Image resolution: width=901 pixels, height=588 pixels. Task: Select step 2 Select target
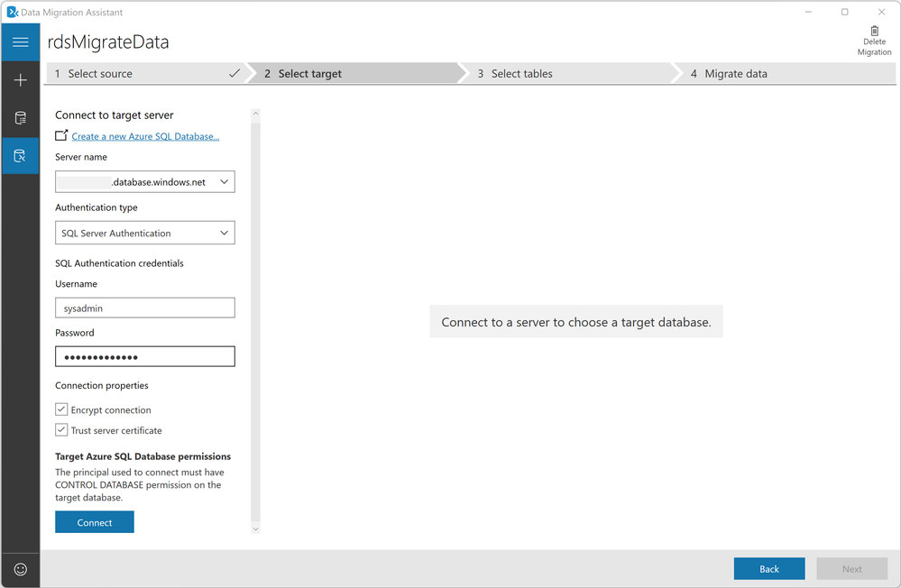(355, 74)
